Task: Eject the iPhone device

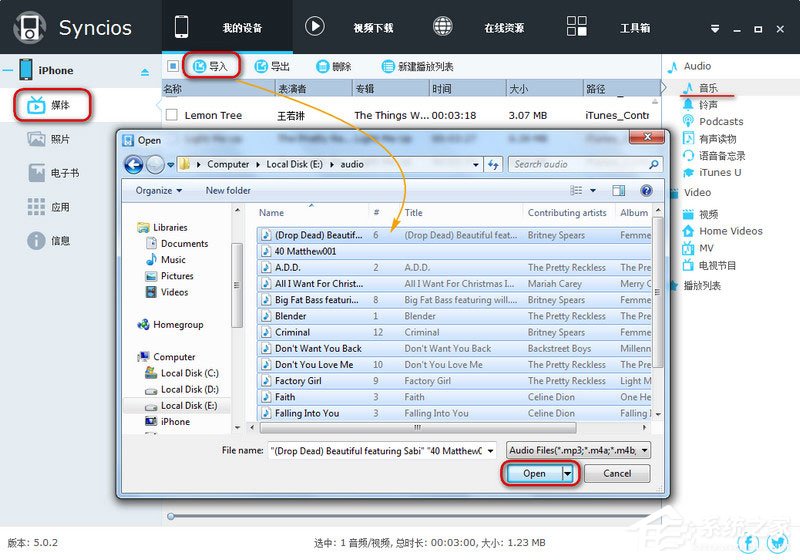Action: 145,72
